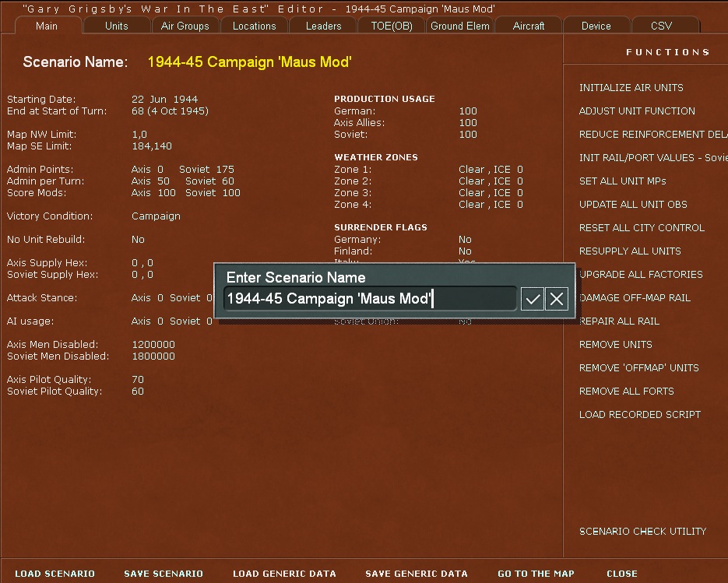Click Update All Unit OBs
728x583 pixels.
coord(633,204)
